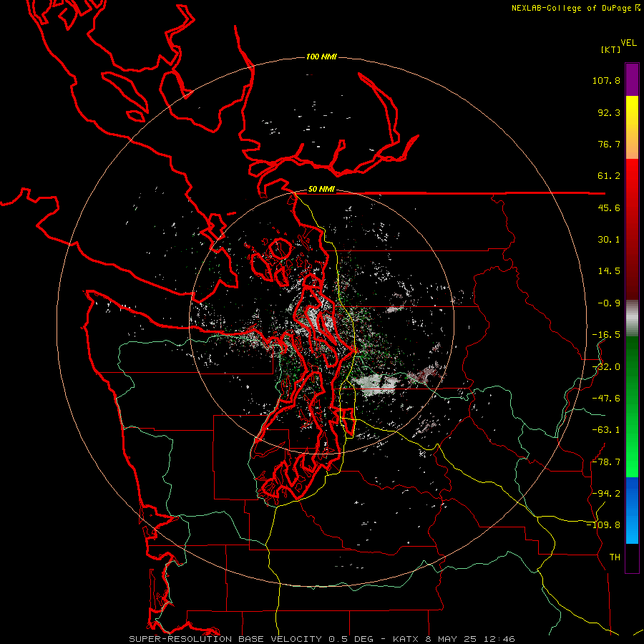Click the -32.0 velocity scale value
This screenshot has width=644, height=644.
point(606,367)
